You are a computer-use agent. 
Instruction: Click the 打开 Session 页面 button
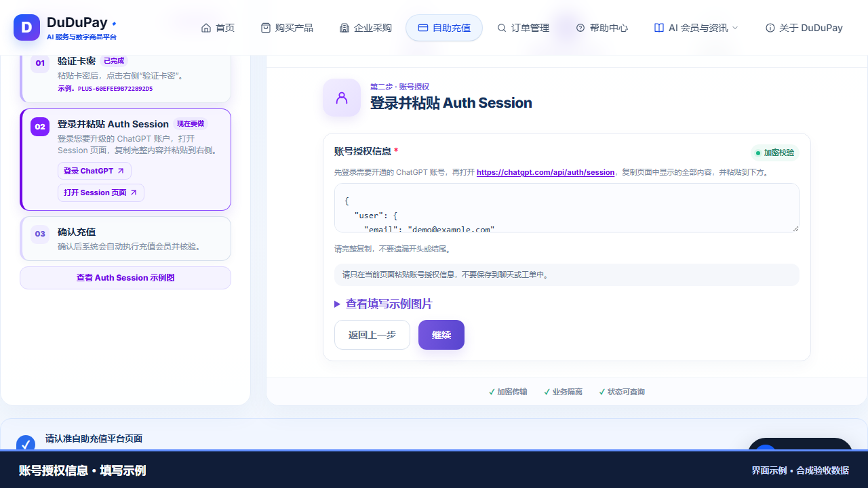(101, 192)
